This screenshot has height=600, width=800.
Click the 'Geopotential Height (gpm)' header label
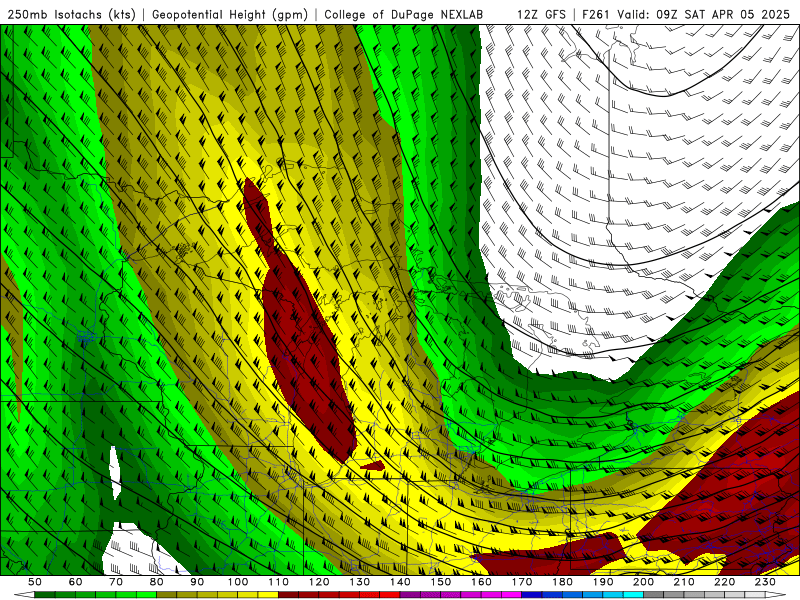[x=230, y=15]
